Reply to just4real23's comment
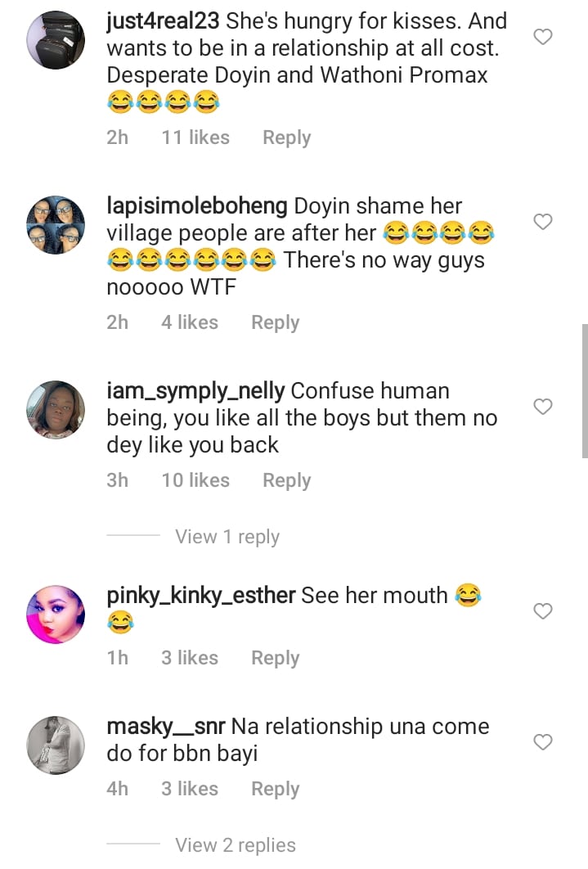 286,137
